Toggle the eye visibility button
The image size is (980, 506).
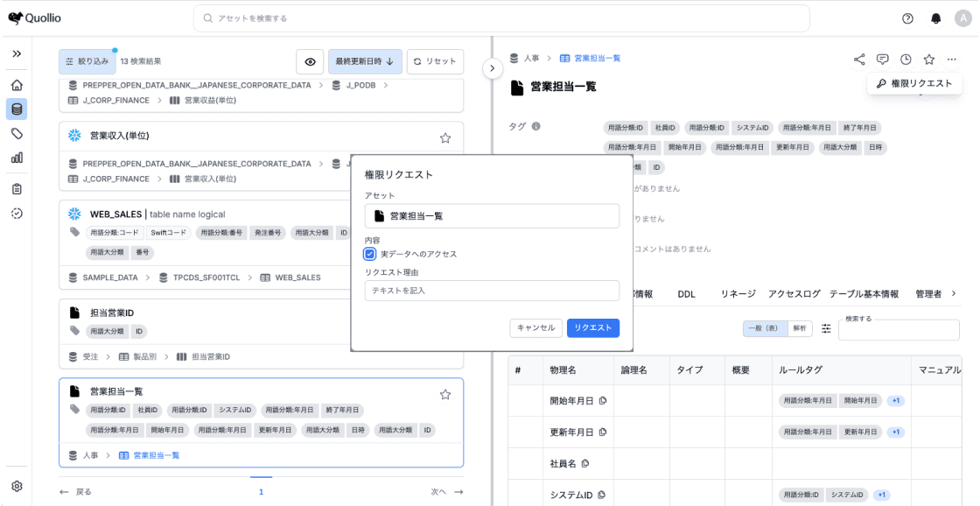pyautogui.click(x=310, y=61)
